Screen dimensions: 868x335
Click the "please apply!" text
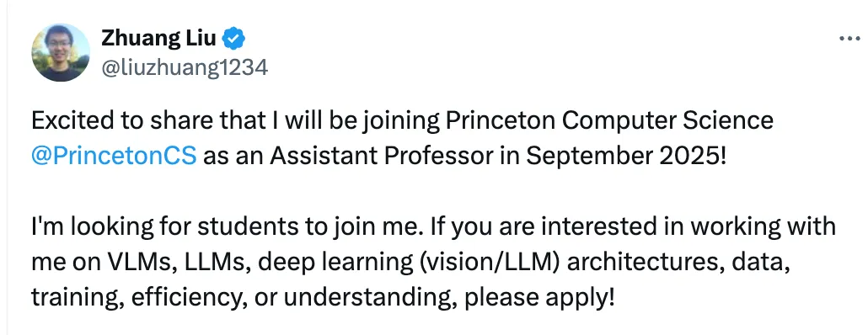[x=539, y=298]
